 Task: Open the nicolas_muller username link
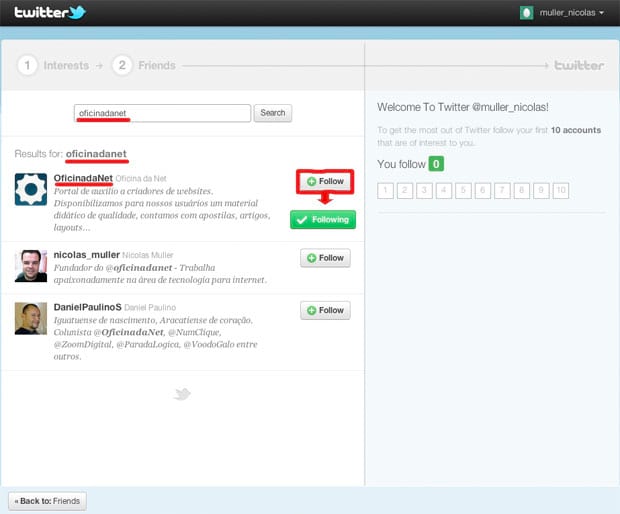pyautogui.click(x=86, y=255)
